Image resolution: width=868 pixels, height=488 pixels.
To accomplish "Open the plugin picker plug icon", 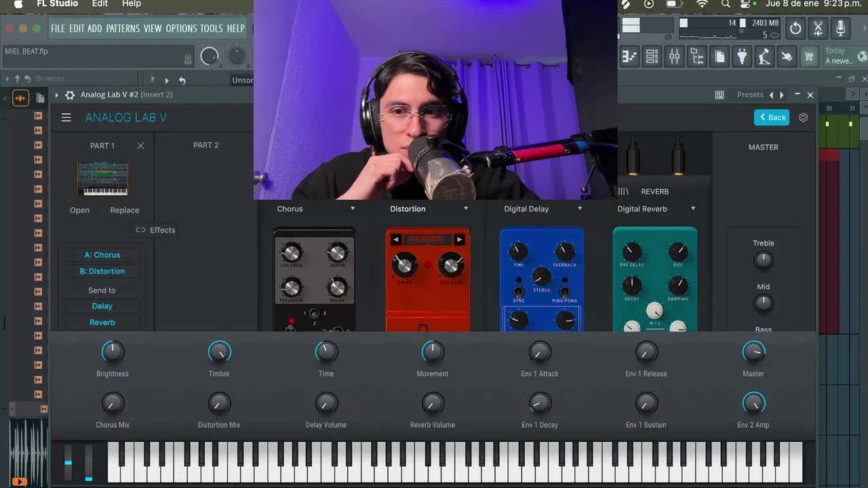I will [742, 57].
